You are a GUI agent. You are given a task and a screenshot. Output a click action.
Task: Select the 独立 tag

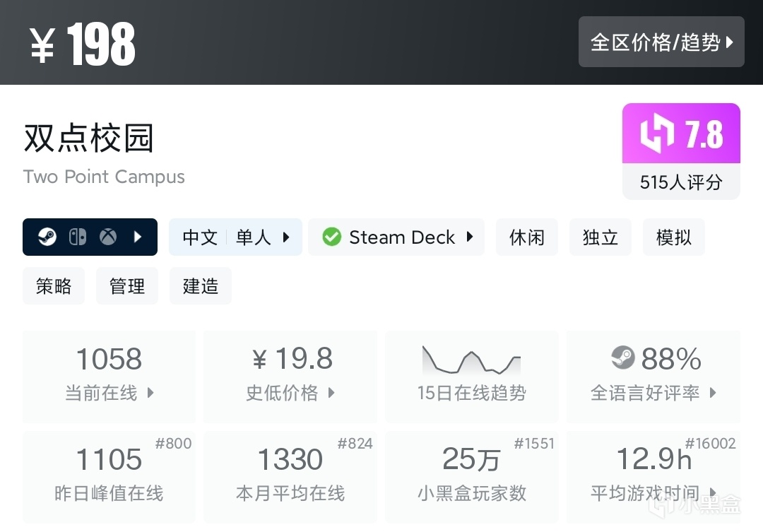click(601, 237)
